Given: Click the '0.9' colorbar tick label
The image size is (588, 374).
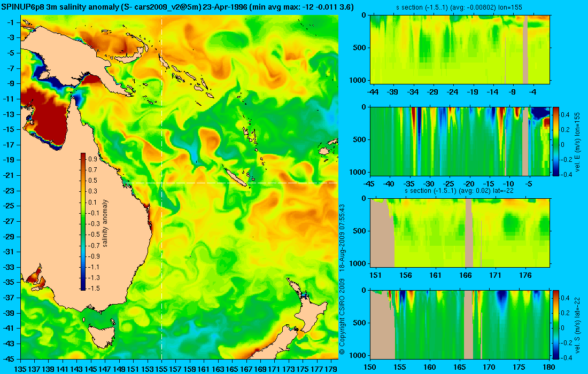Looking at the screenshot, I should (x=92, y=159).
